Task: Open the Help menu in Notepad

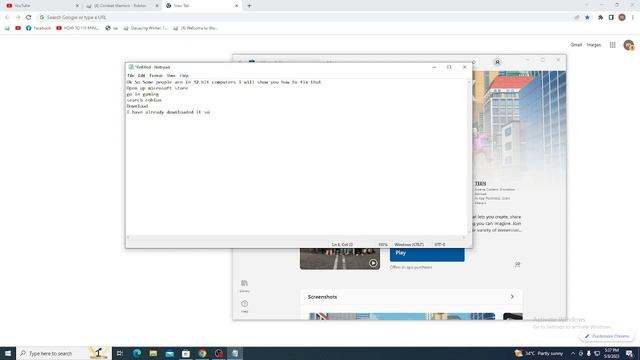Action: [x=184, y=76]
